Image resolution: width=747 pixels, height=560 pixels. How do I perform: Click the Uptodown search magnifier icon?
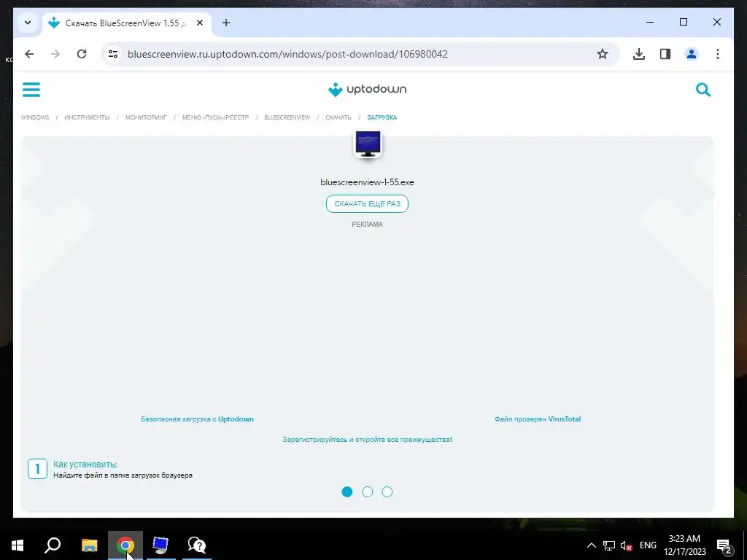[x=703, y=90]
